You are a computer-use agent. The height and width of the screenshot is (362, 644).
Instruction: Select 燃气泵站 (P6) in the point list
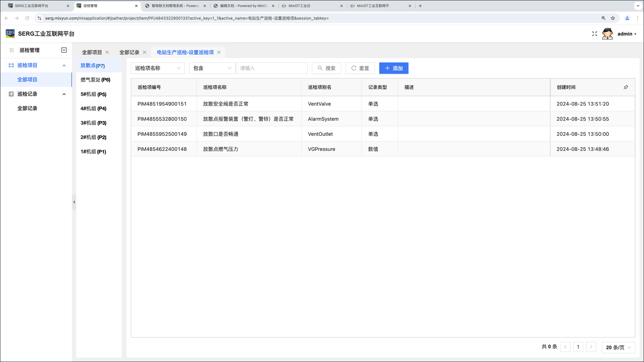(x=95, y=80)
